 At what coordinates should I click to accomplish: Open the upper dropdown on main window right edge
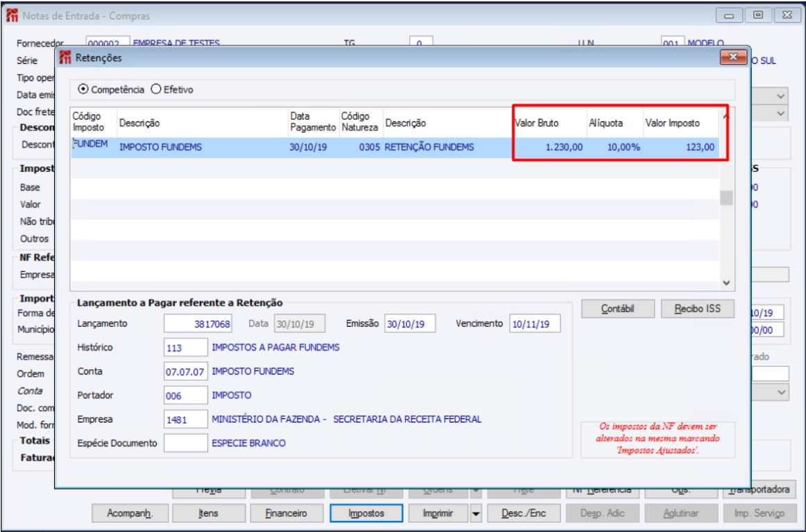coord(781,96)
